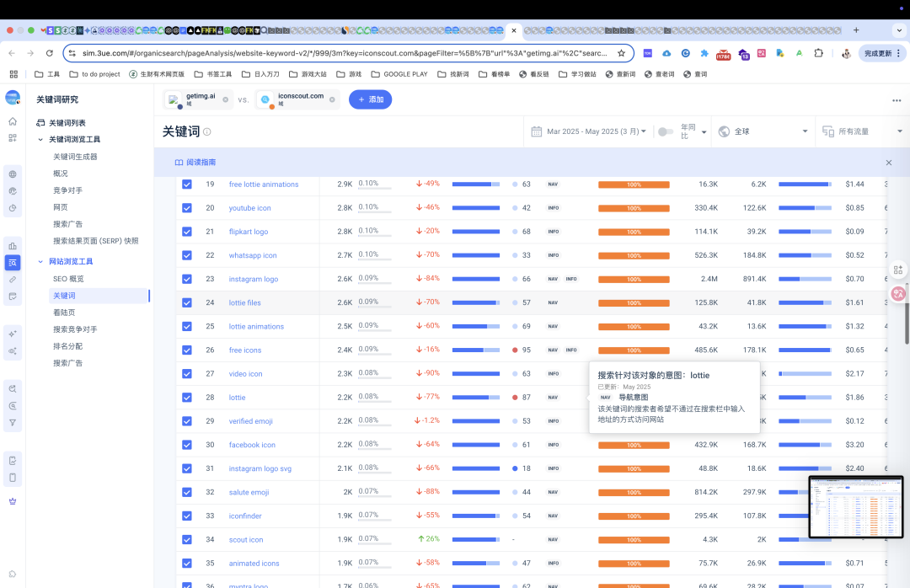
Task: Click the 完成更新 browser update button
Action: coord(882,53)
